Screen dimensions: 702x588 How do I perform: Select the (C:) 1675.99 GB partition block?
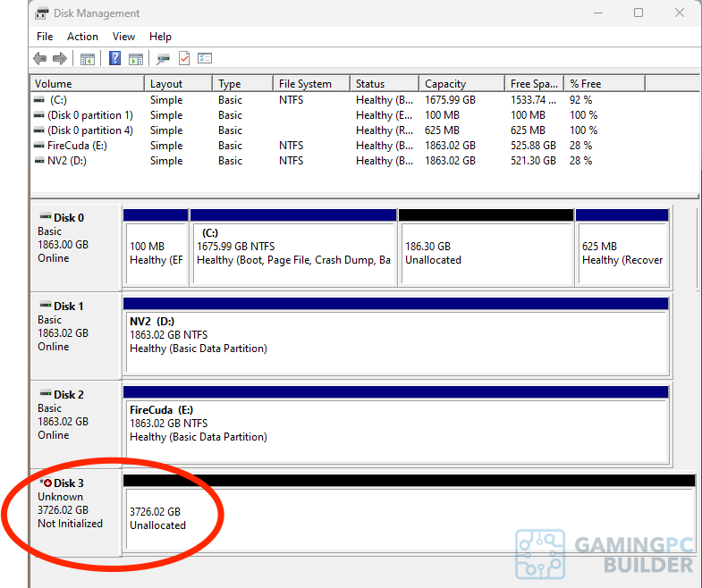pos(293,247)
